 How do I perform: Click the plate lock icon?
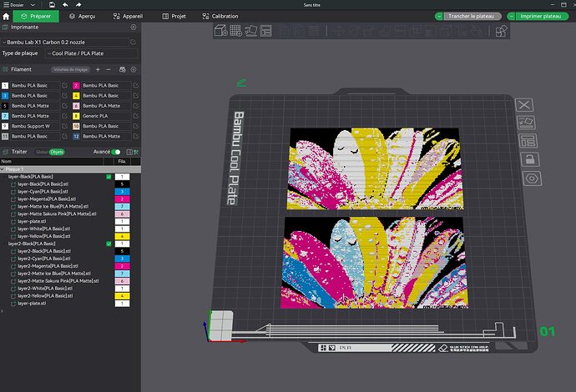coord(530,159)
